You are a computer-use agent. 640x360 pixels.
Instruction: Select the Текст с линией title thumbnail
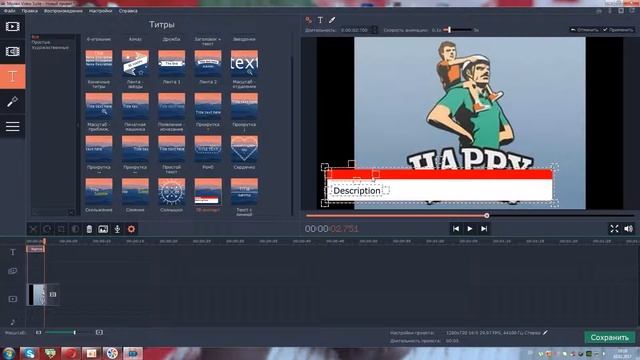tap(244, 191)
